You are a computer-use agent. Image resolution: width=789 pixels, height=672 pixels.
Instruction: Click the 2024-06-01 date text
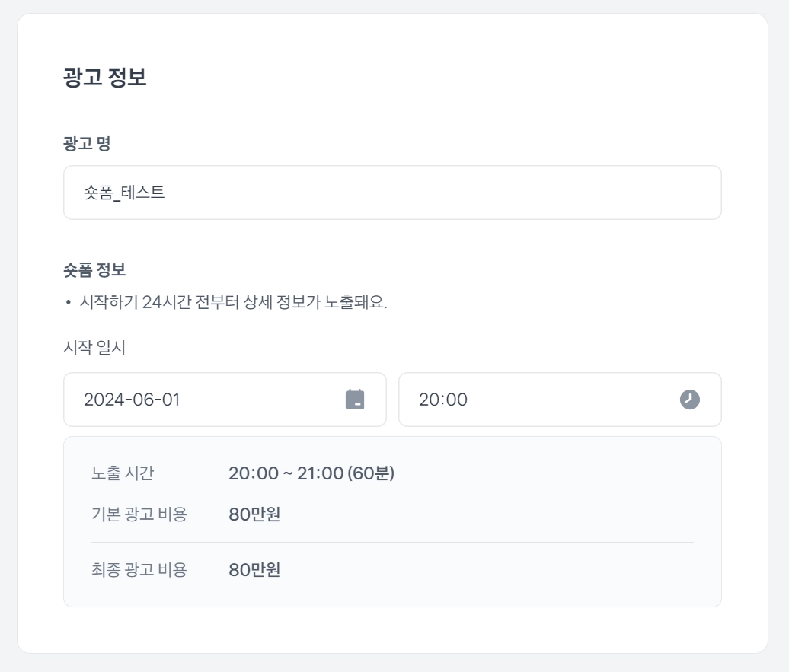132,400
